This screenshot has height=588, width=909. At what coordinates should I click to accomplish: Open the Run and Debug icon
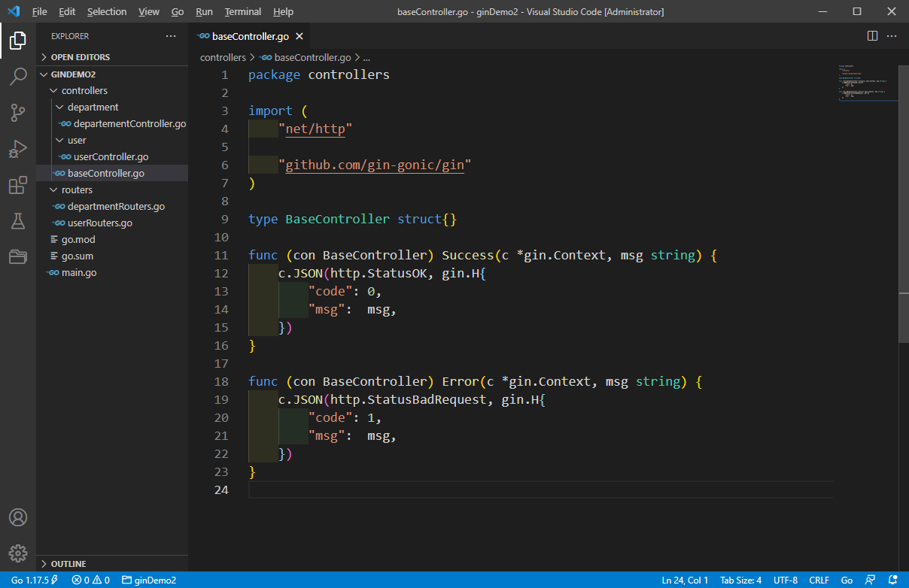pos(18,149)
